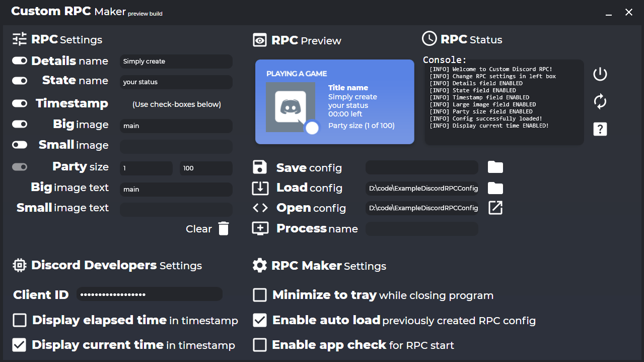Image resolution: width=644 pixels, height=362 pixels.
Task: Click the Process name input field
Action: (422, 229)
